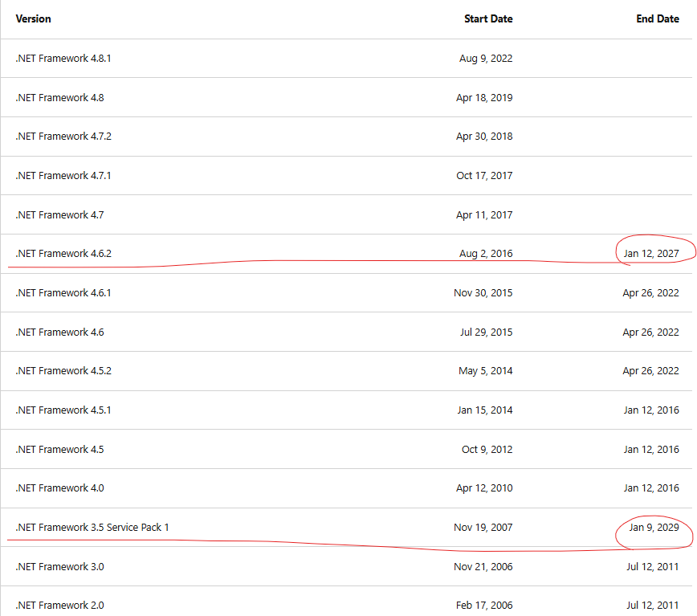Click the Apr 11, 2017 start date
Viewport: 697px width, 616px height.
484,214
